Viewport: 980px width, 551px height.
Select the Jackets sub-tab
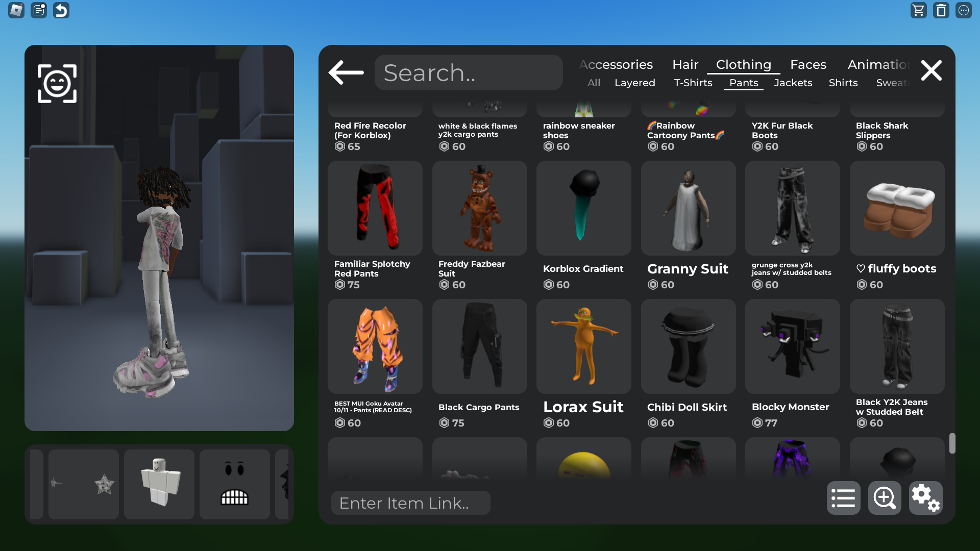pyautogui.click(x=793, y=83)
